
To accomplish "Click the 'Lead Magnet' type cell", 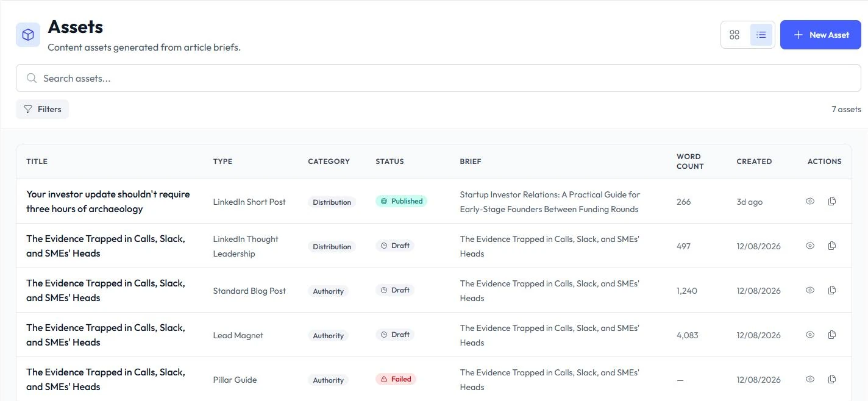I will 238,335.
